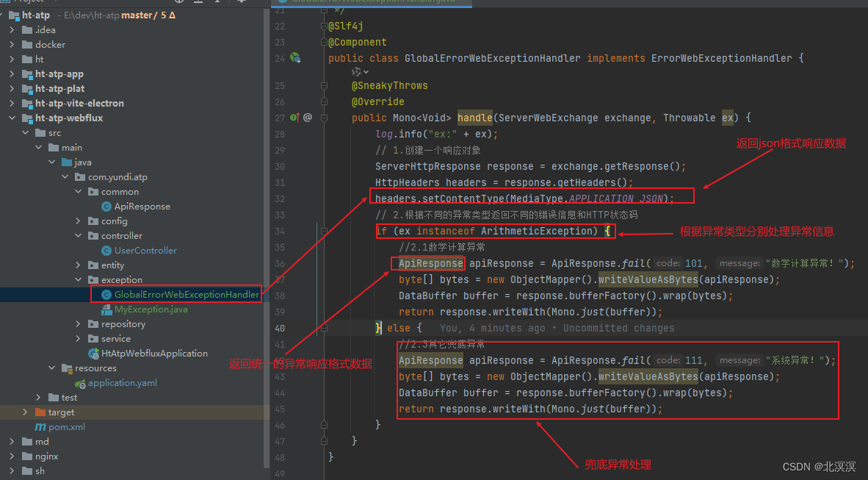Image resolution: width=868 pixels, height=480 pixels.
Task: Collapse the exception package
Action: click(x=78, y=280)
